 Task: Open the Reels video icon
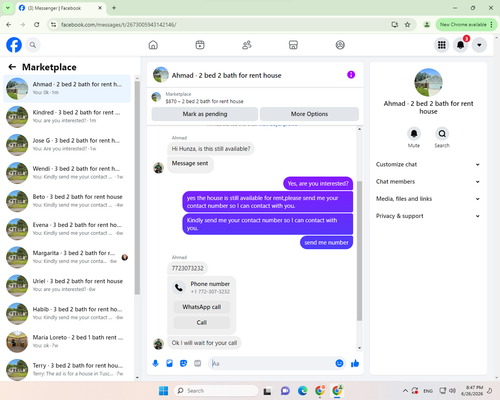click(200, 45)
